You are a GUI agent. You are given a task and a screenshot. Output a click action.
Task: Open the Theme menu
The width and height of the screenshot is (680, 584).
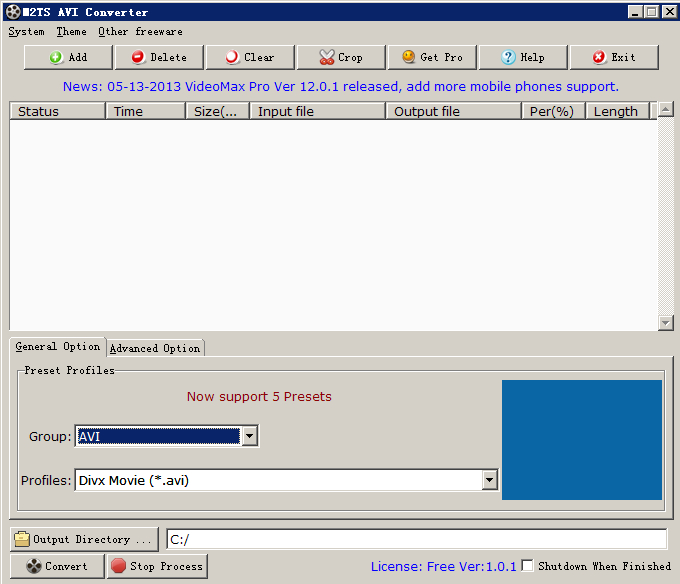coord(72,32)
